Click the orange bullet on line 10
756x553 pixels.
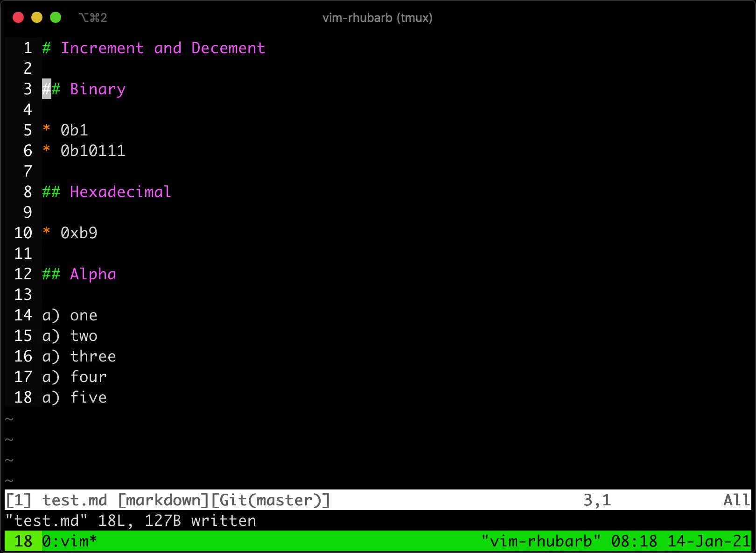[x=46, y=233]
